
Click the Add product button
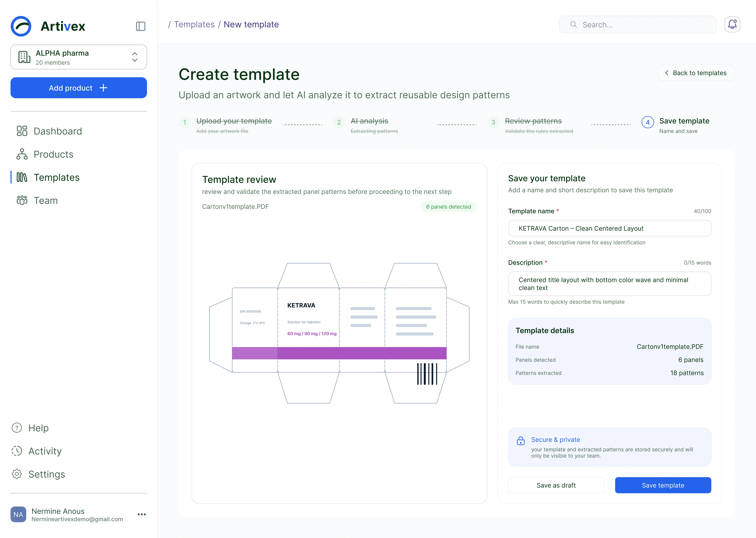click(79, 88)
